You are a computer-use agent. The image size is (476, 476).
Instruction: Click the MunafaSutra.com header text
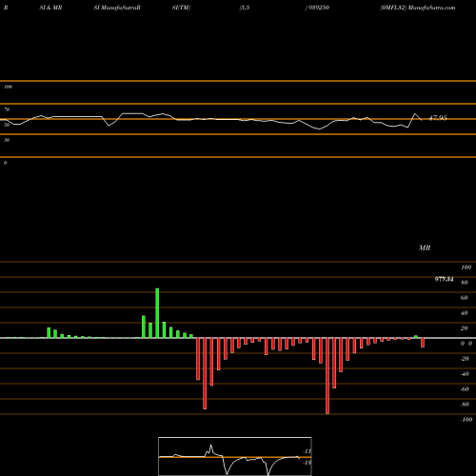click(431, 8)
